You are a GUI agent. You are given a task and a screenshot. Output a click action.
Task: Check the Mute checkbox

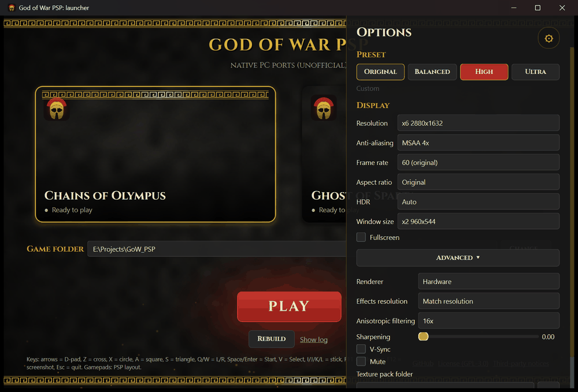(361, 361)
